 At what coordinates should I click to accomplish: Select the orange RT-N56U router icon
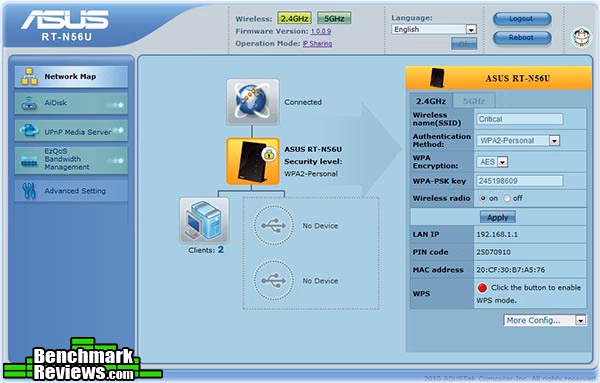(253, 161)
